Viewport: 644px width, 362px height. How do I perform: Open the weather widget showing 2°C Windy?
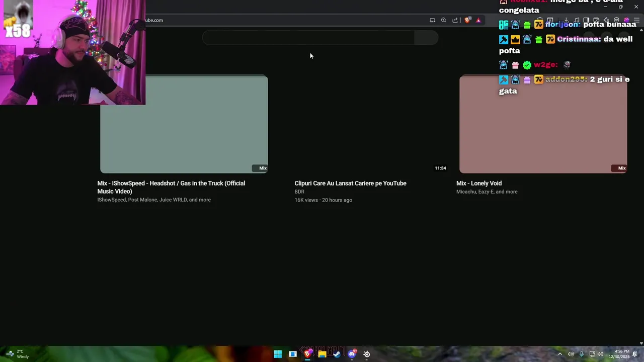click(17, 354)
